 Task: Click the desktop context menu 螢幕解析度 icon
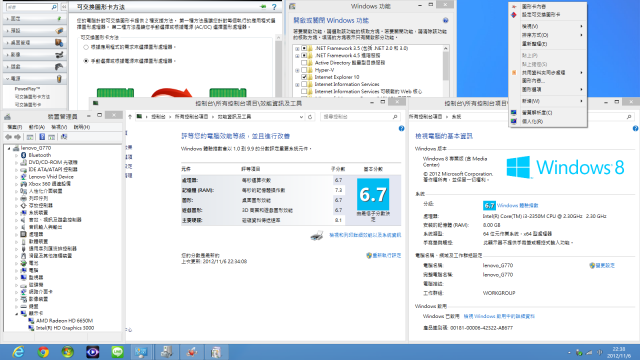pyautogui.click(x=514, y=113)
